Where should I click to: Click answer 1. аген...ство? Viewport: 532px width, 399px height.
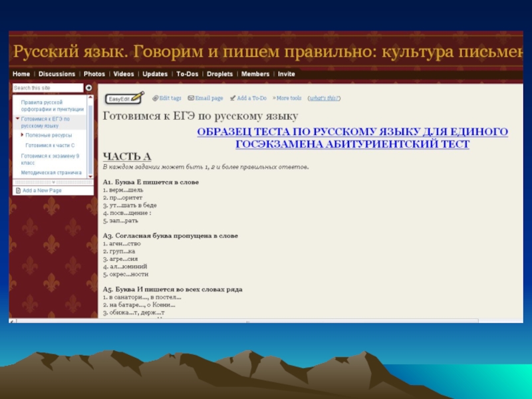pos(122,243)
